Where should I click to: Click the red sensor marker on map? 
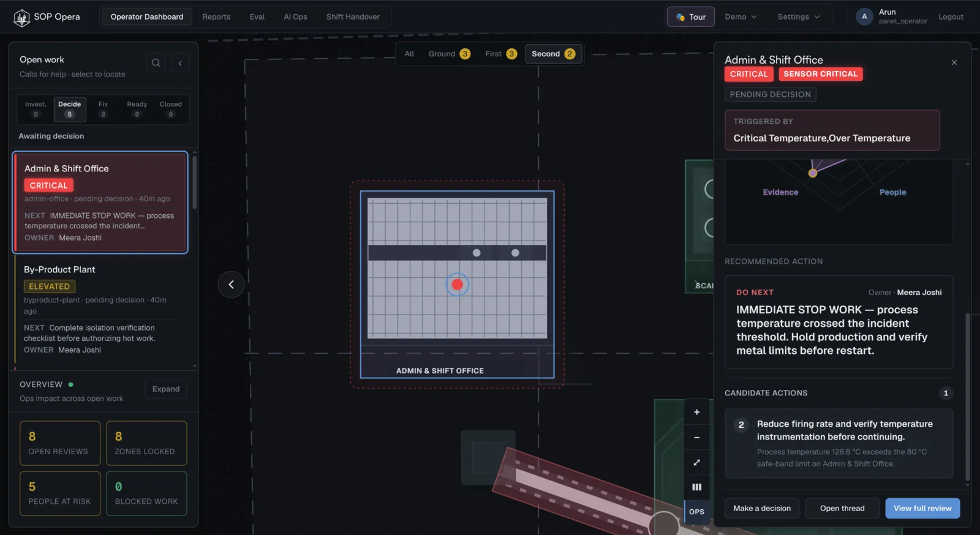pyautogui.click(x=457, y=285)
